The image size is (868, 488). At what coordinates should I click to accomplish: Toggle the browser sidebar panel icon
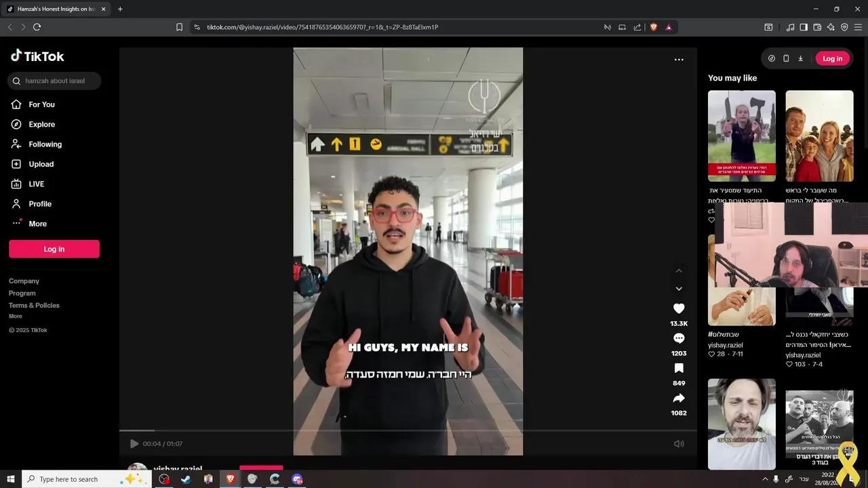click(x=804, y=27)
